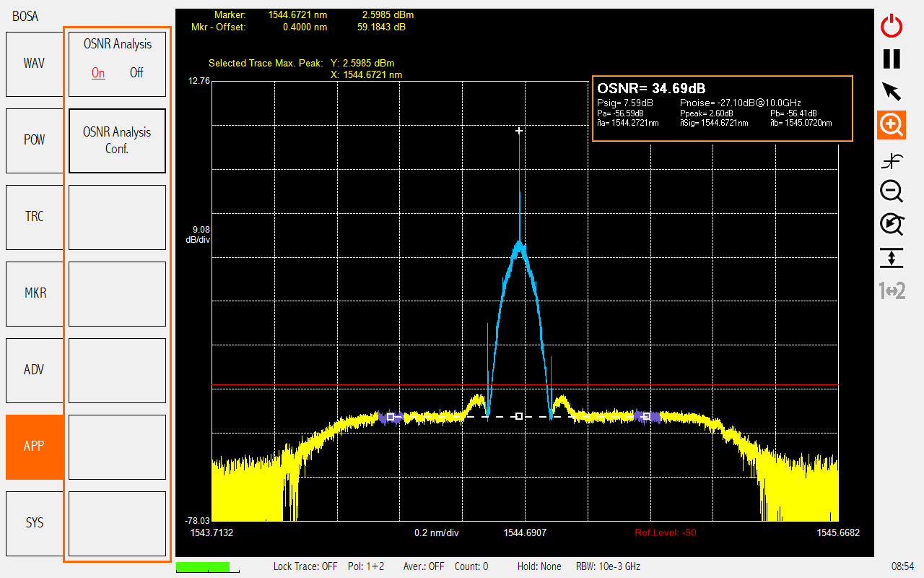Open the POW menu
Screen dimensions: 924x578
coord(35,140)
